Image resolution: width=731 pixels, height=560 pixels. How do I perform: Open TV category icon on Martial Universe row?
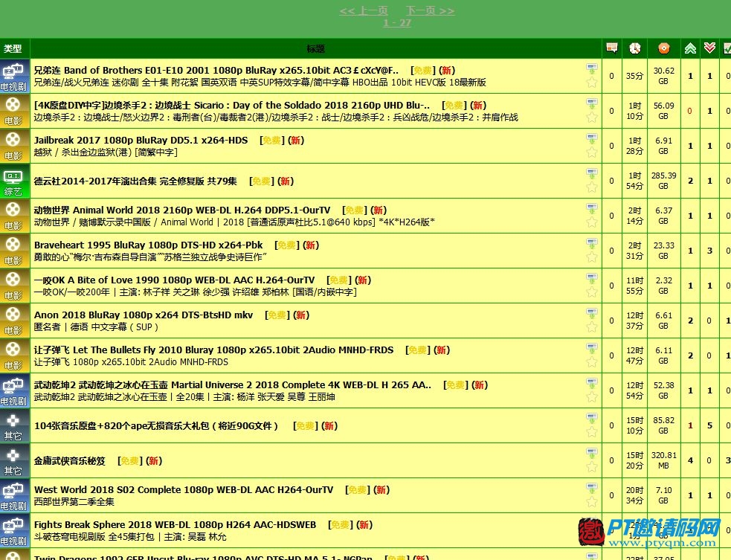tap(14, 390)
